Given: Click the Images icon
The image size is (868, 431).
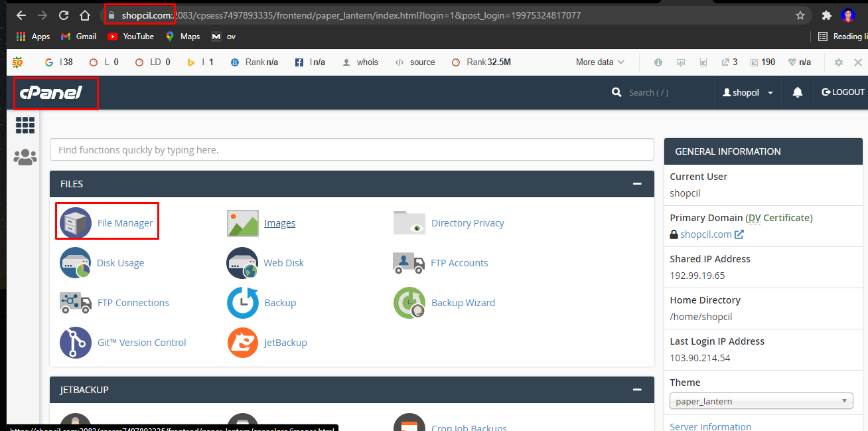Looking at the screenshot, I should click(x=242, y=222).
